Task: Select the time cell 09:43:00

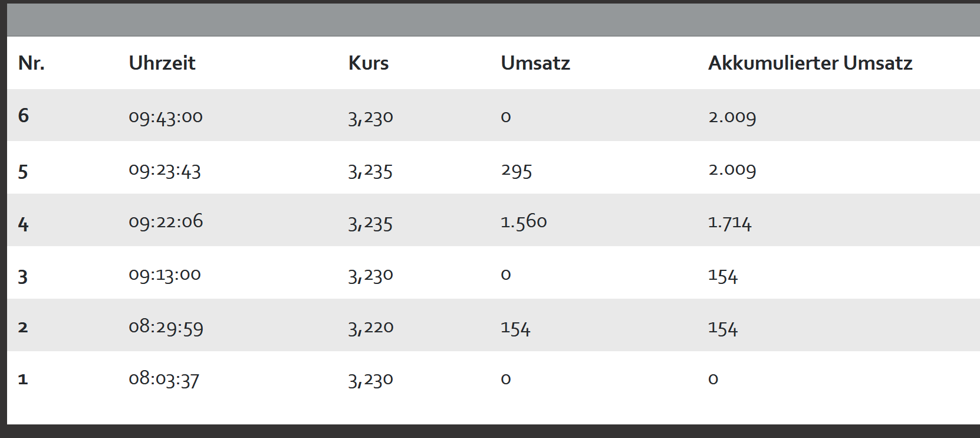Action: pyautogui.click(x=166, y=117)
